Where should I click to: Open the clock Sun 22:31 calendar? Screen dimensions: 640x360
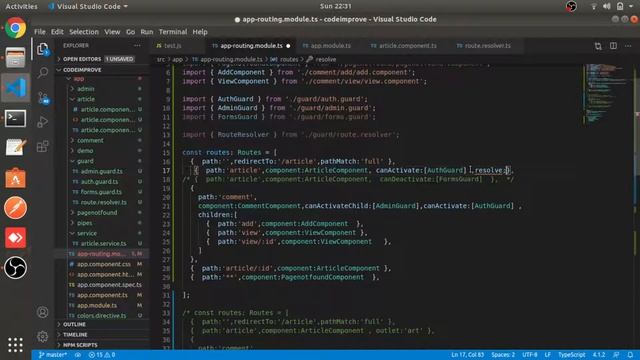(336, 6)
